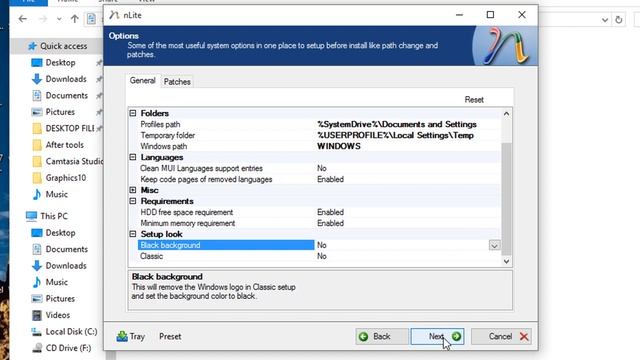This screenshot has height=360, width=640.
Task: Click the options list scrollbar thumb
Action: point(507,198)
